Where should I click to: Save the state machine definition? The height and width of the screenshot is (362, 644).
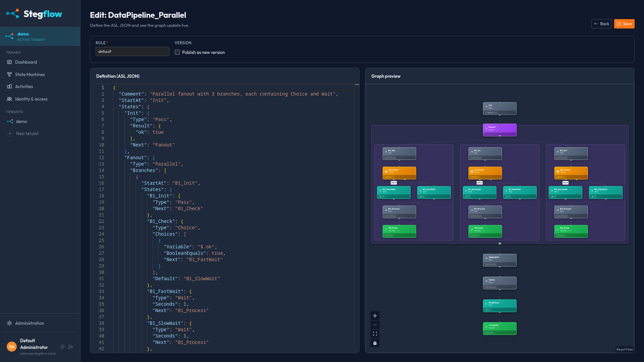(x=624, y=24)
